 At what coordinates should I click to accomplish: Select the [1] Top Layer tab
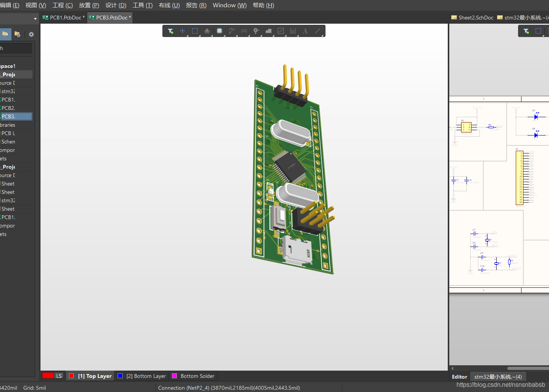click(91, 376)
